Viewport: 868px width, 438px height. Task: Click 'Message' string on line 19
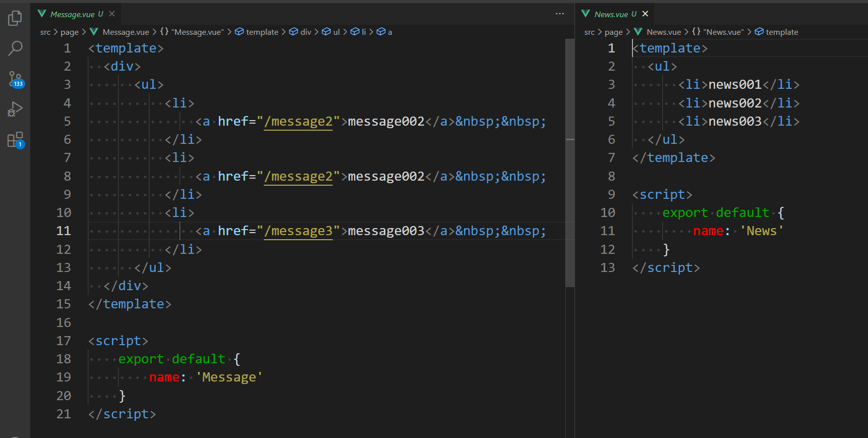point(229,377)
